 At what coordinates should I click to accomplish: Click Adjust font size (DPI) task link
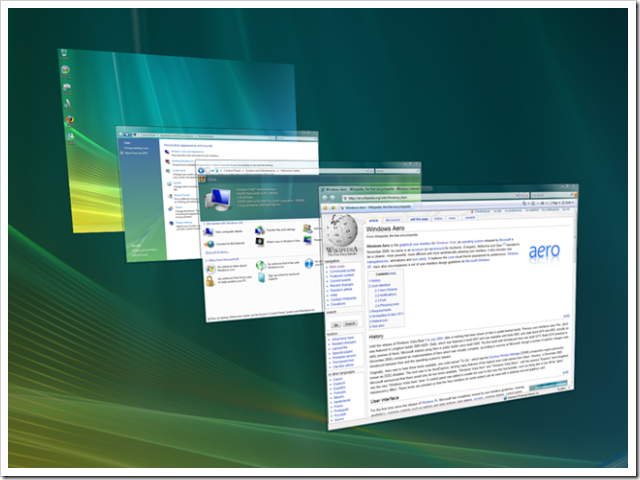136,153
